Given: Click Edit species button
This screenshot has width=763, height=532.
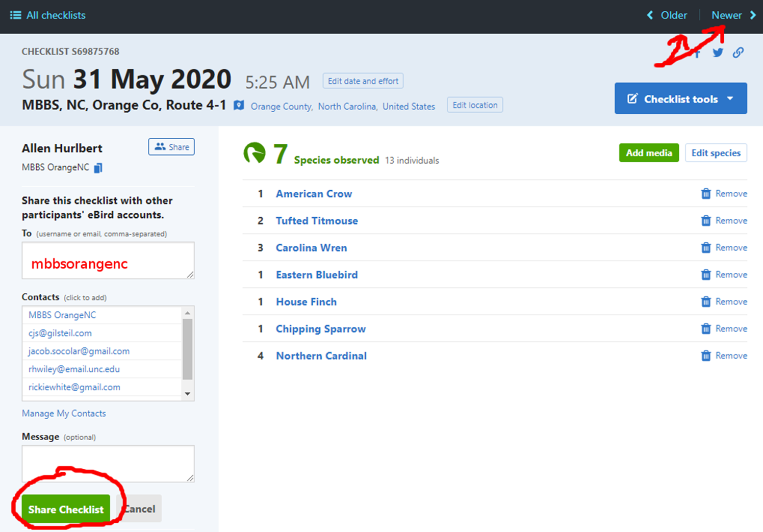Looking at the screenshot, I should [716, 153].
